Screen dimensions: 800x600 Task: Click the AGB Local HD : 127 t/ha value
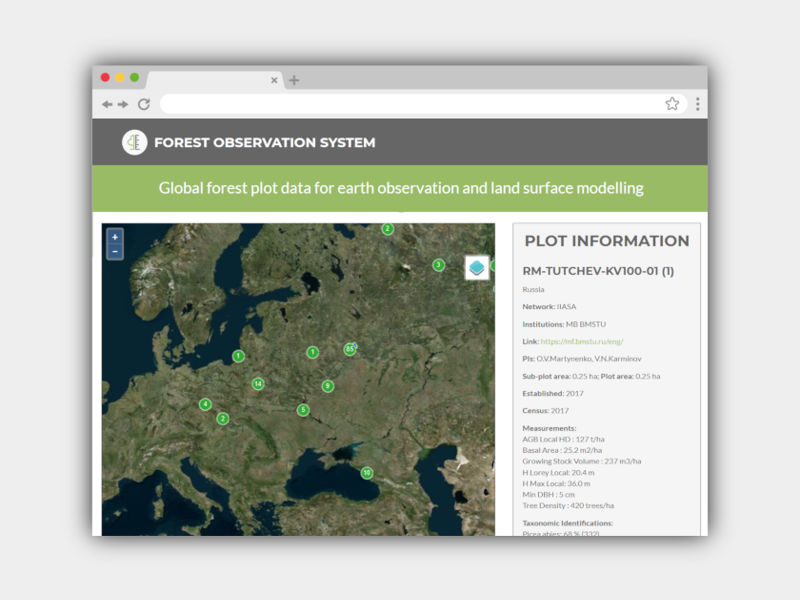(x=563, y=439)
